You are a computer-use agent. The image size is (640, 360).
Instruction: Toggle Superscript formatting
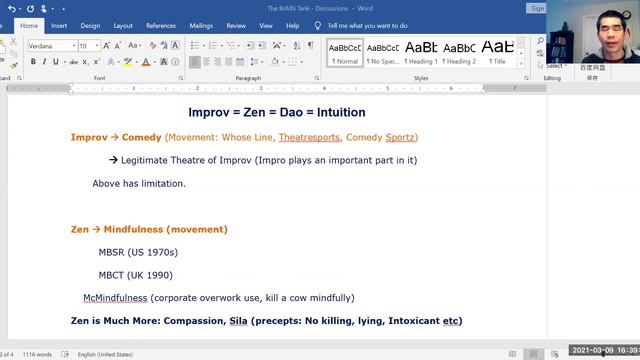coord(97,62)
